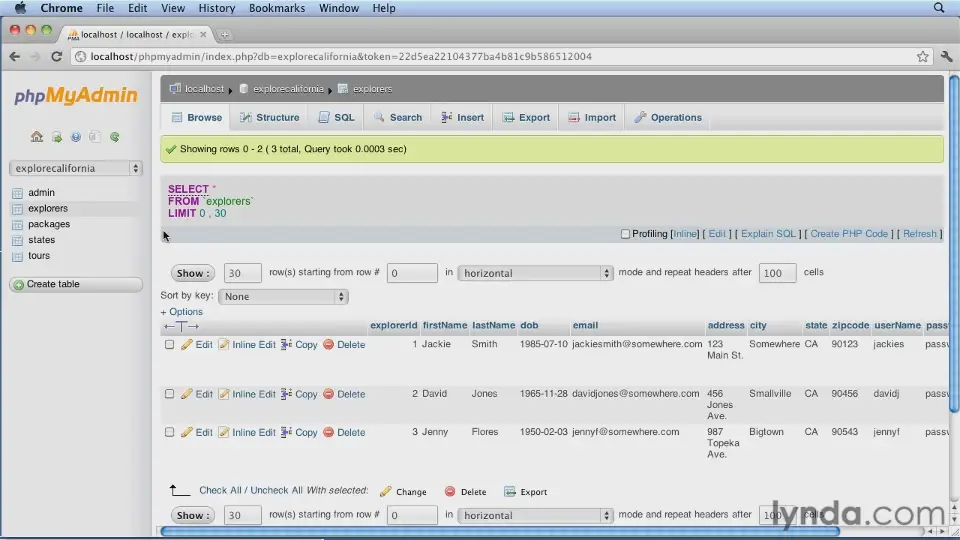
Task: Switch to the Structure tab
Action: (269, 118)
